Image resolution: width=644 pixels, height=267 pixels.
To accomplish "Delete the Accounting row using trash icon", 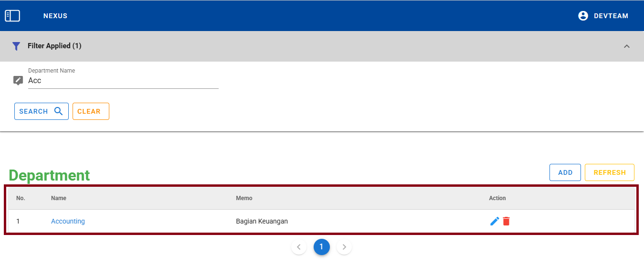I will 507,221.
